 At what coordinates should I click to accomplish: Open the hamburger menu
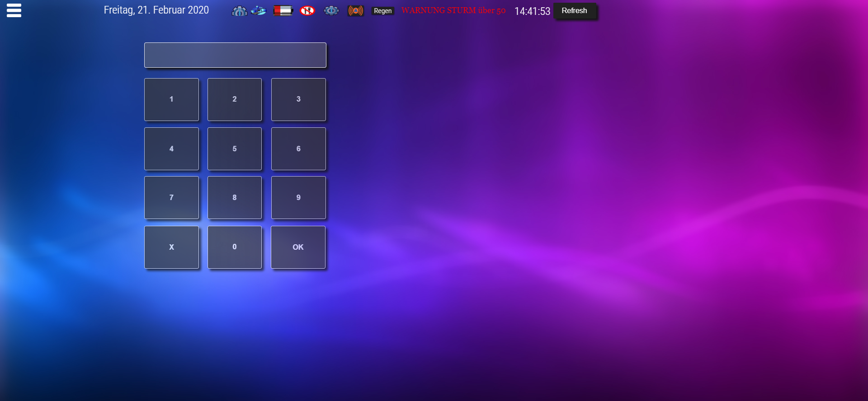coord(14,10)
